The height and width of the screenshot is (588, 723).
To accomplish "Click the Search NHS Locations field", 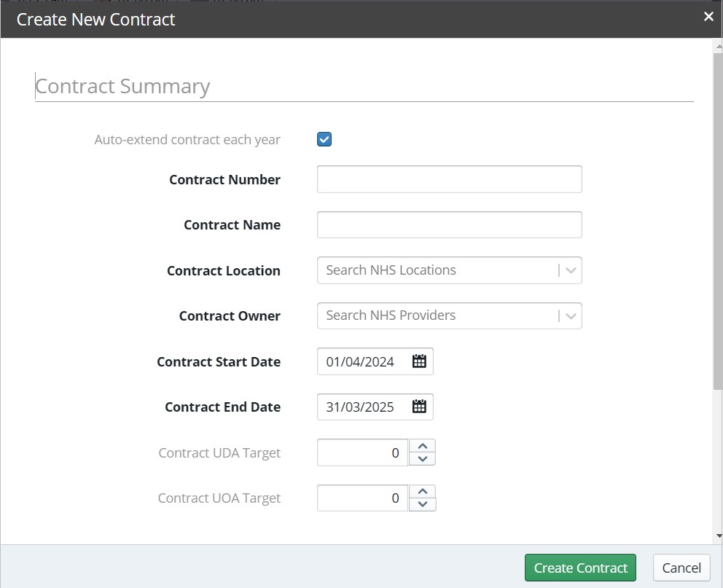I will 437,270.
